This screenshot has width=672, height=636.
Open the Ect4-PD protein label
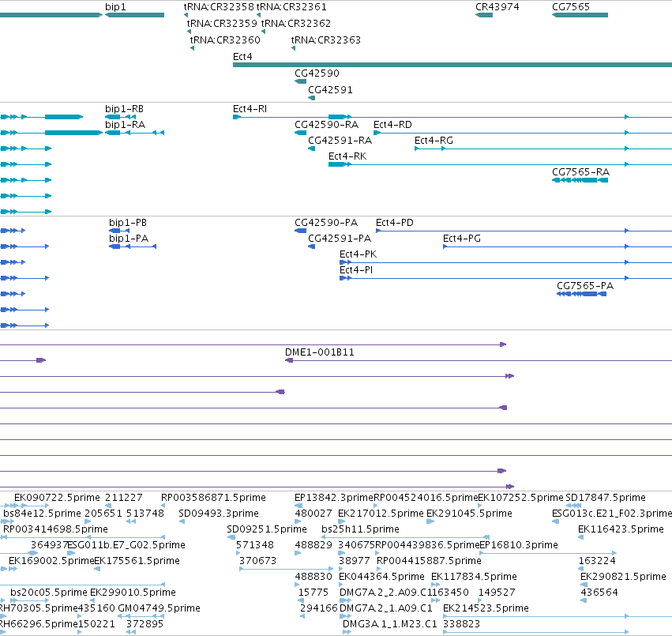395,223
